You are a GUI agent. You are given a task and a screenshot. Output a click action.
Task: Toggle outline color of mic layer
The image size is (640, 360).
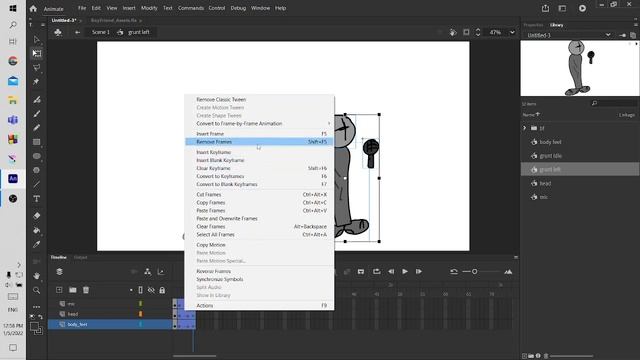140,303
